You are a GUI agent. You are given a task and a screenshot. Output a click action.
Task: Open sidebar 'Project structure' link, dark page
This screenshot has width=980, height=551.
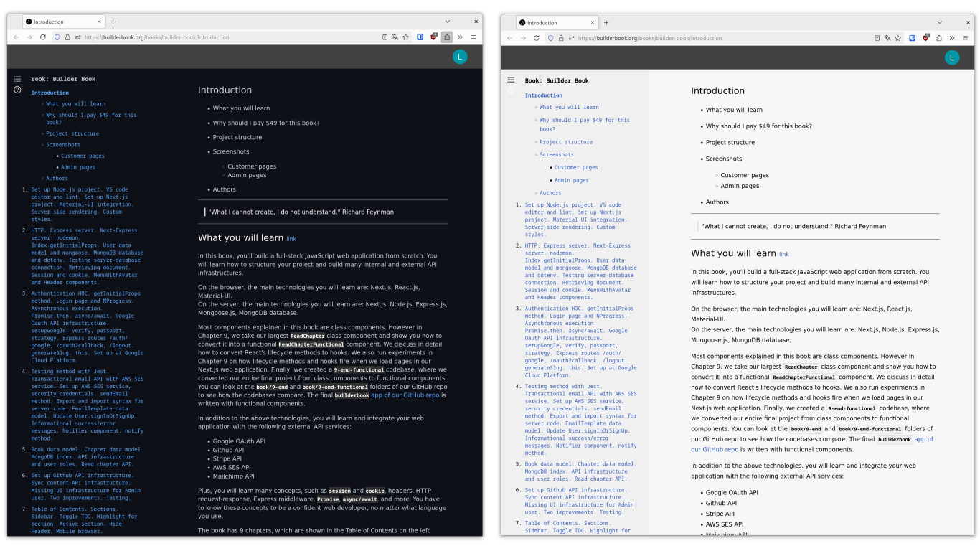[72, 133]
